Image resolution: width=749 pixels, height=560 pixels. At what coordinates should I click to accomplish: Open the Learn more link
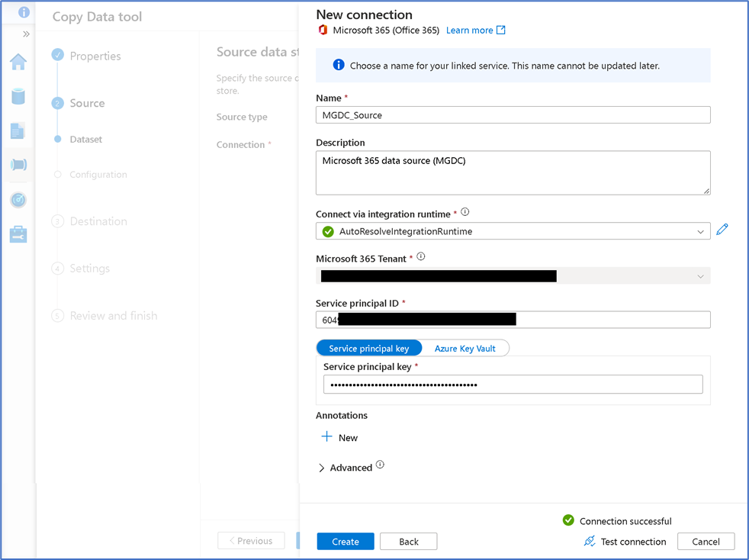pos(469,30)
